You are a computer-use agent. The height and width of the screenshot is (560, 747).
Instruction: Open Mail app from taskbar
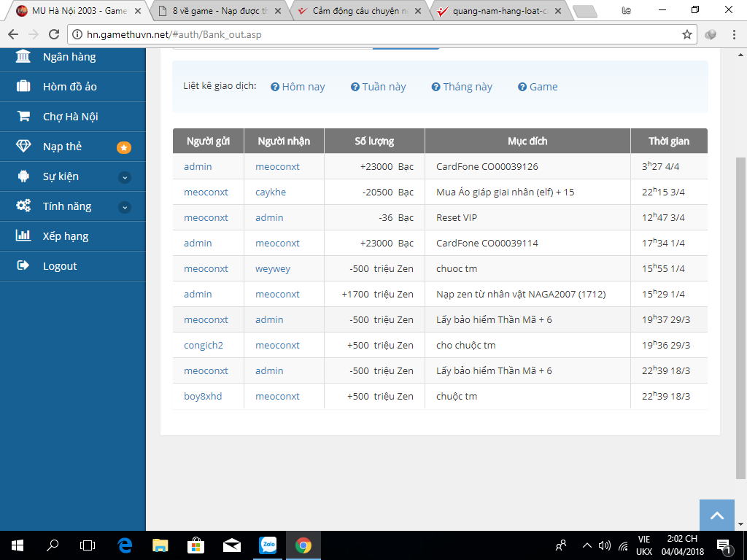tap(232, 545)
